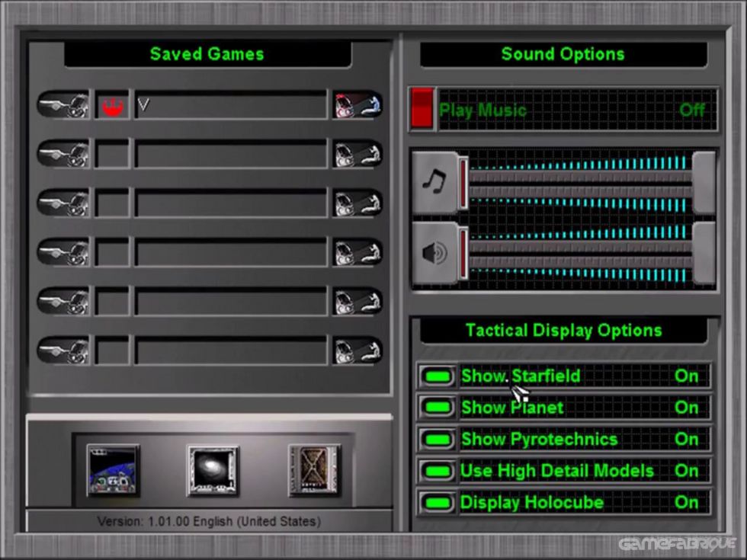Image resolution: width=747 pixels, height=560 pixels.
Task: Click the Version 1.01.00 English text
Action: coord(209,521)
